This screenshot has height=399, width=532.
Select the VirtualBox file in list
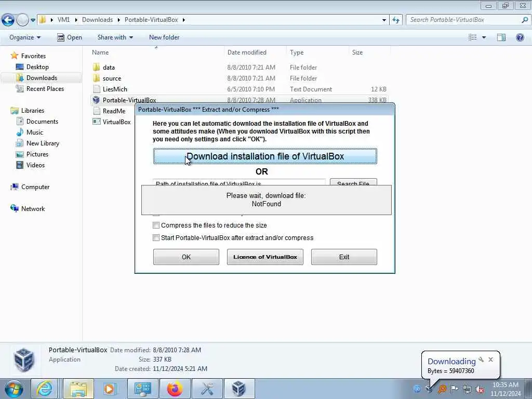click(117, 122)
